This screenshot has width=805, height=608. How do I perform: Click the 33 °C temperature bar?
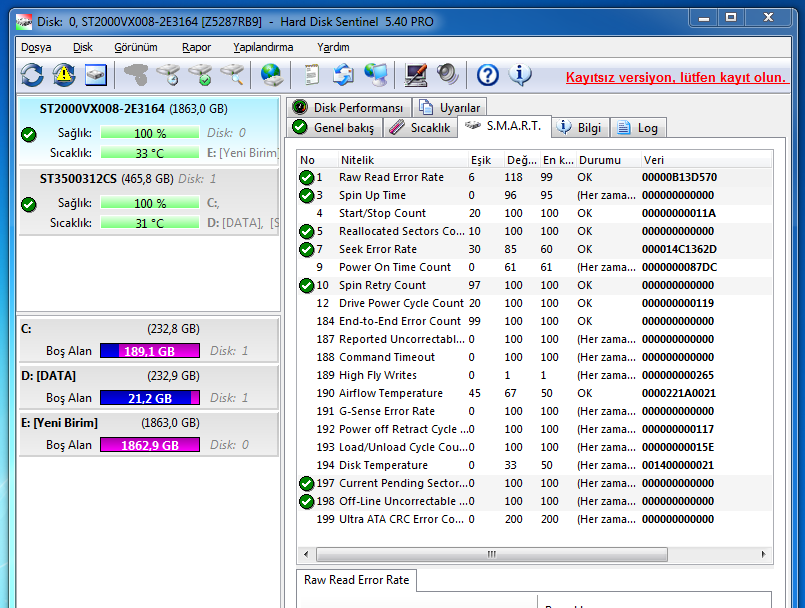click(x=150, y=153)
